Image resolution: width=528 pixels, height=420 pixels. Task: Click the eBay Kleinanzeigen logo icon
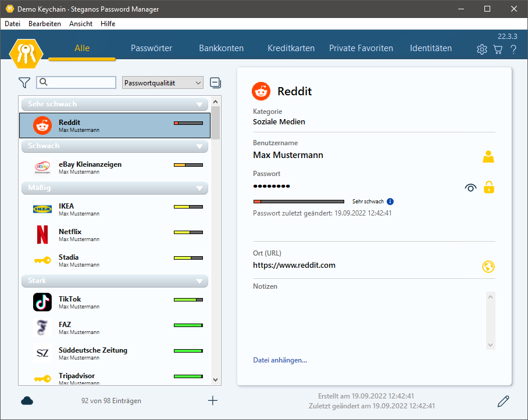click(x=42, y=167)
